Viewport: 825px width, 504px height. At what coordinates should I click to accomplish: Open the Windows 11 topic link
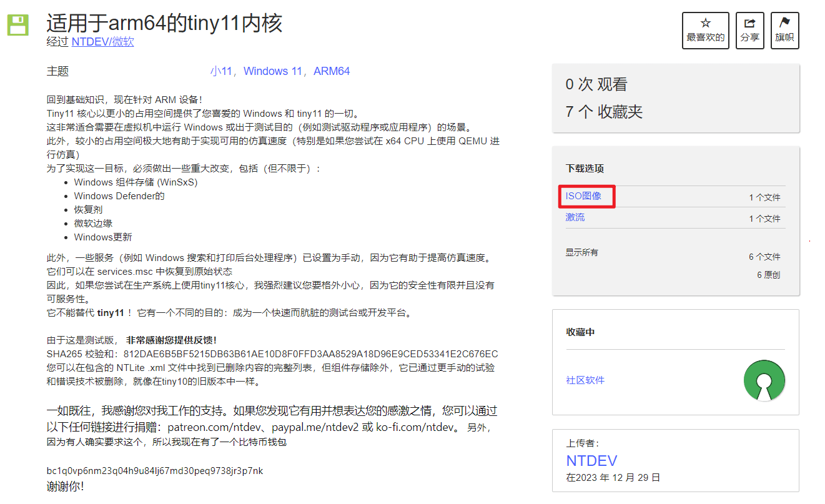pos(273,71)
